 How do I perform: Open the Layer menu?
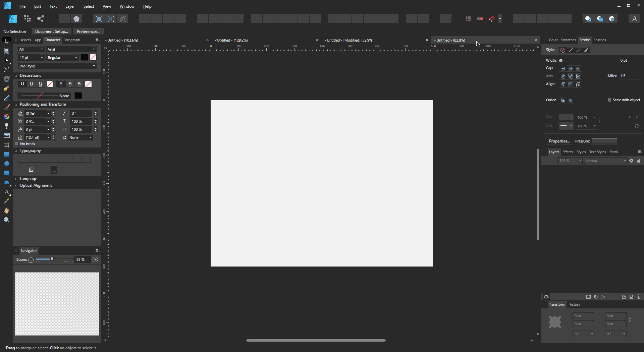coord(70,6)
